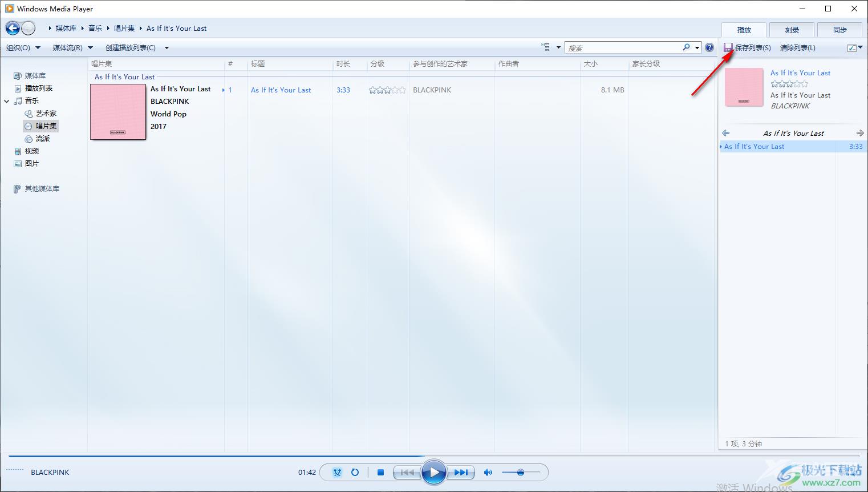
Task: Collapse the 音乐 tree node arrow
Action: [x=7, y=101]
